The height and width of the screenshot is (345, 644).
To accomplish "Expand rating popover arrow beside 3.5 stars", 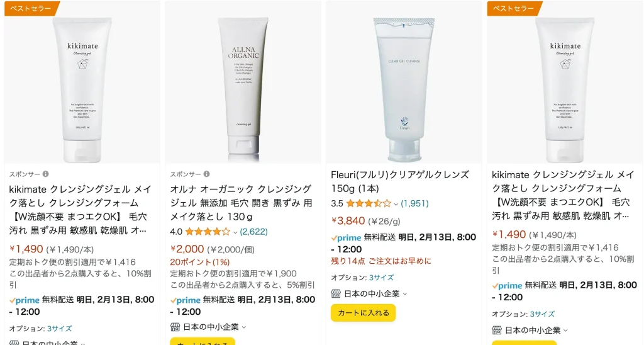I will point(396,204).
